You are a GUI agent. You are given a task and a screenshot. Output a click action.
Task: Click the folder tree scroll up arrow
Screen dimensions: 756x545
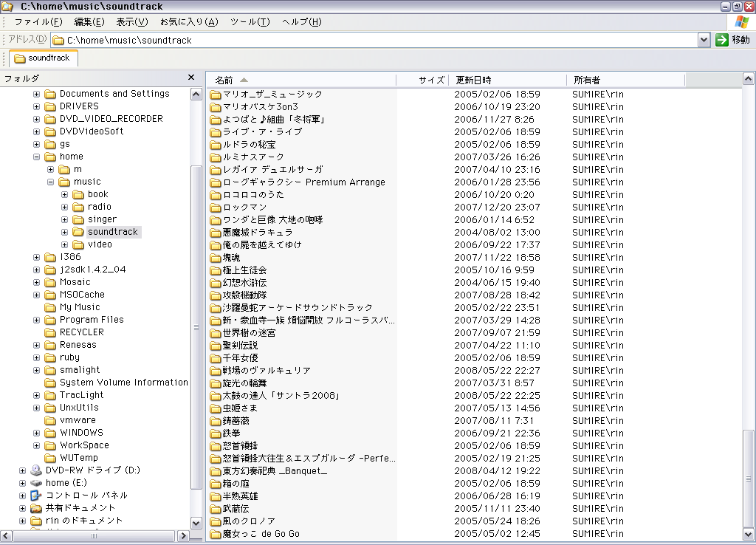click(196, 94)
